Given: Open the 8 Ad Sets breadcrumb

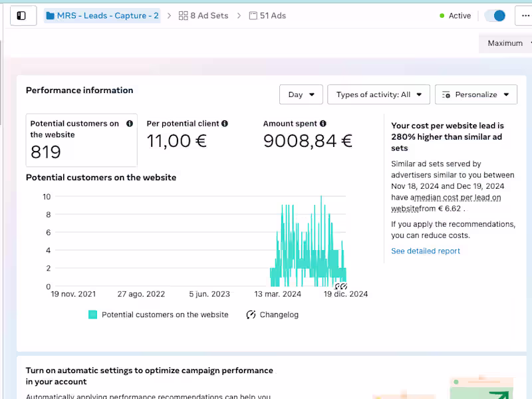Looking at the screenshot, I should click(209, 15).
